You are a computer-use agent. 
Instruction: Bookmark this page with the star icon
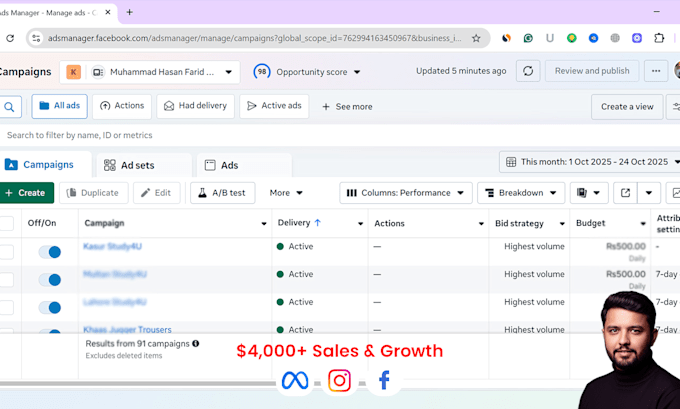[x=476, y=38]
